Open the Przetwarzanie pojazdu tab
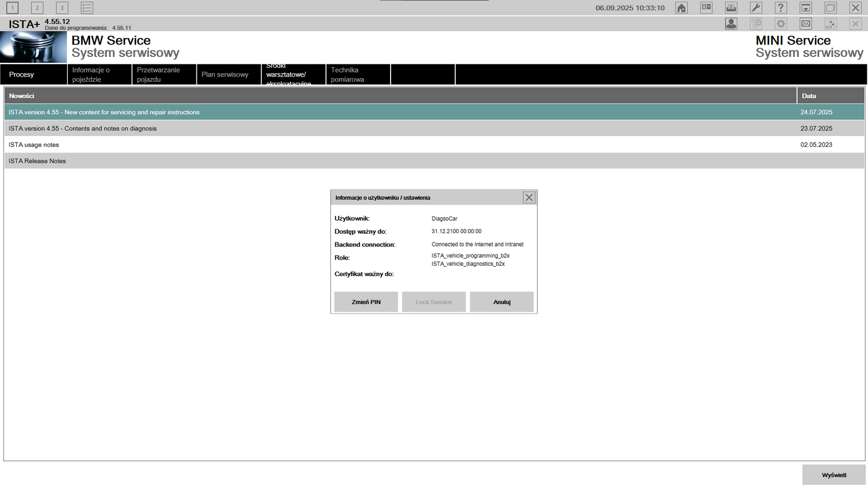868x488 pixels. [164, 74]
